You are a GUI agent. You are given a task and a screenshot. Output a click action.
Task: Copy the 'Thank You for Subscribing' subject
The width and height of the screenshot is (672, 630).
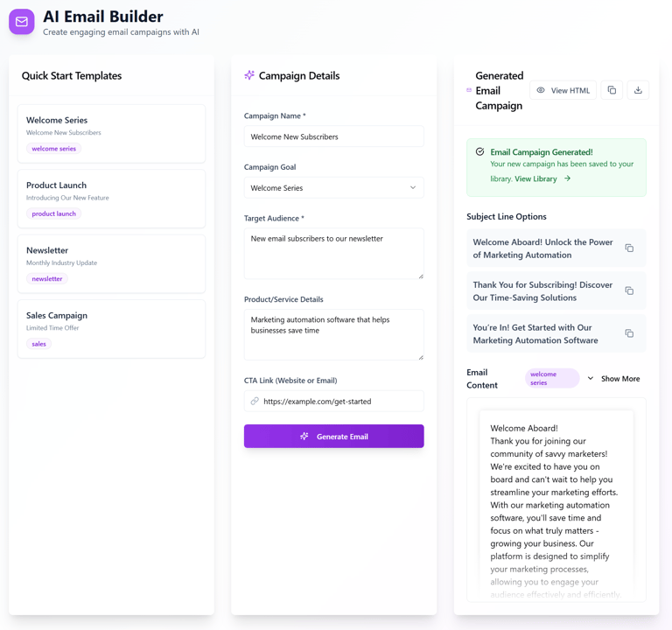(629, 290)
